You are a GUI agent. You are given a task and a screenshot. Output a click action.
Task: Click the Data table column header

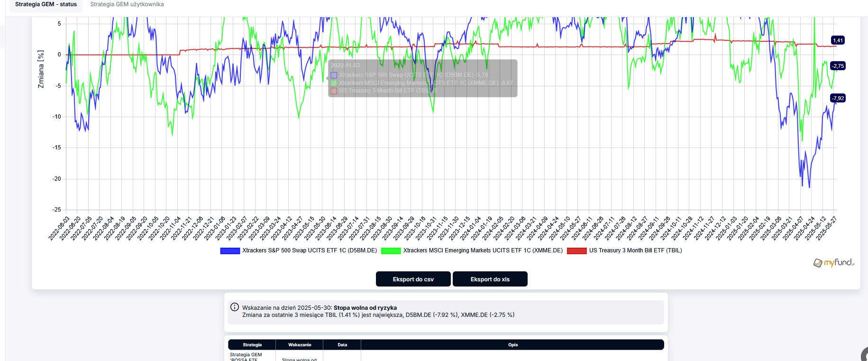point(342,345)
